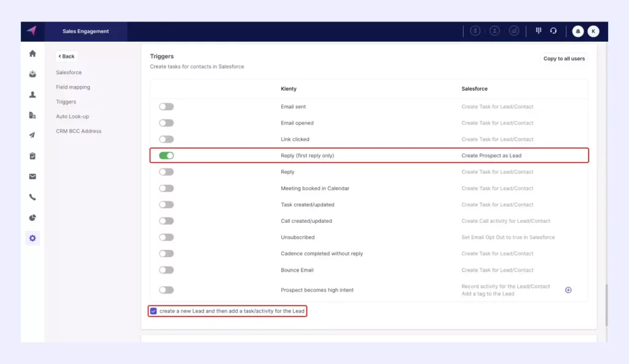Select Triggers in settings menu
The image size is (629, 364).
(66, 102)
